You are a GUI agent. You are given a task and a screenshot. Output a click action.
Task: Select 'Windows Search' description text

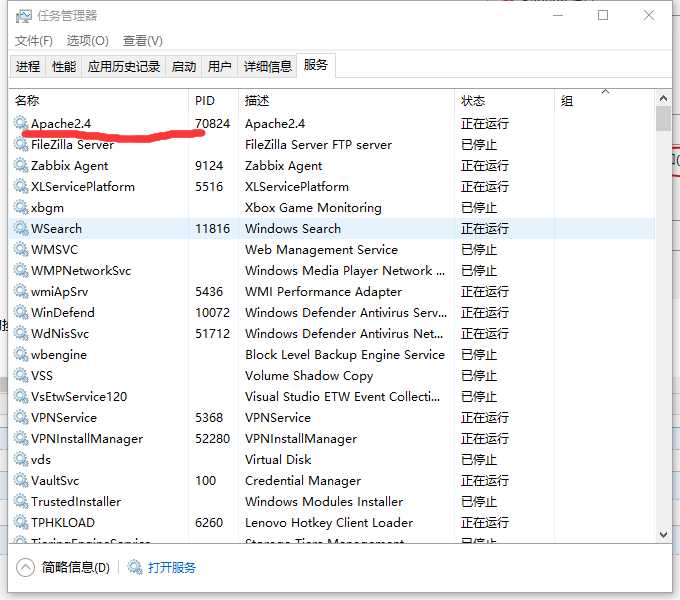click(x=293, y=228)
